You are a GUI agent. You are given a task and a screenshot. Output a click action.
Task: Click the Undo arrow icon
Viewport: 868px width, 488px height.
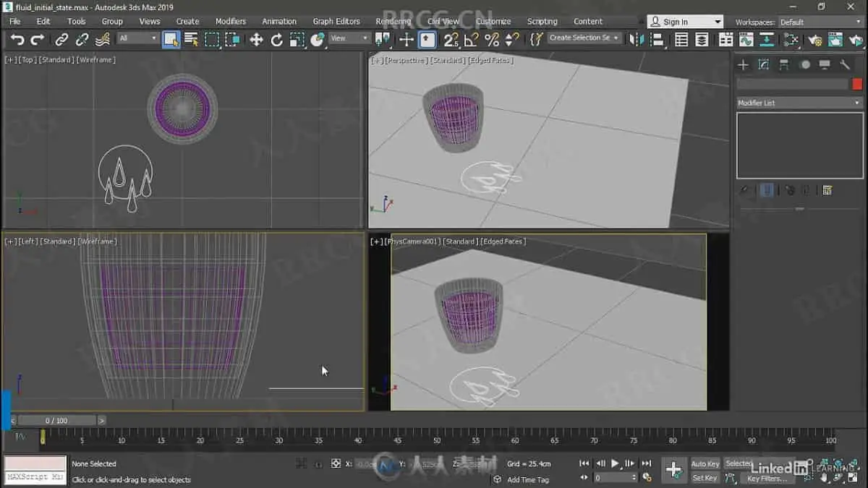point(17,40)
